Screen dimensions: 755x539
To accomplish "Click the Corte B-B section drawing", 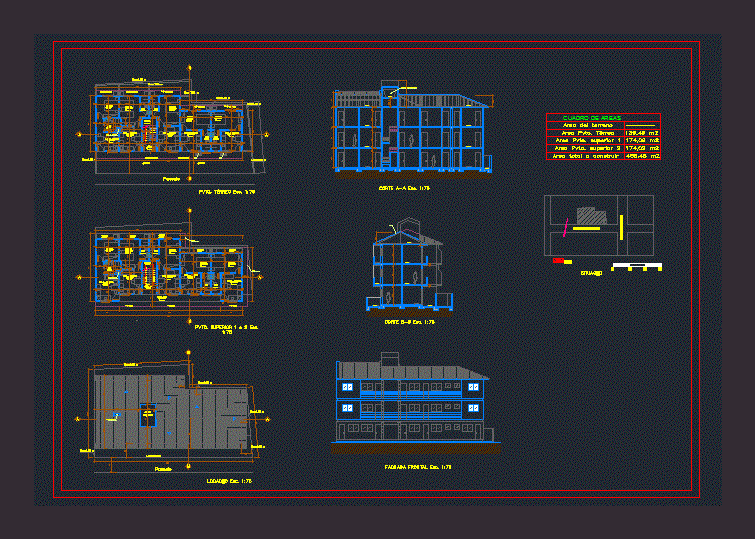I will coord(408,270).
